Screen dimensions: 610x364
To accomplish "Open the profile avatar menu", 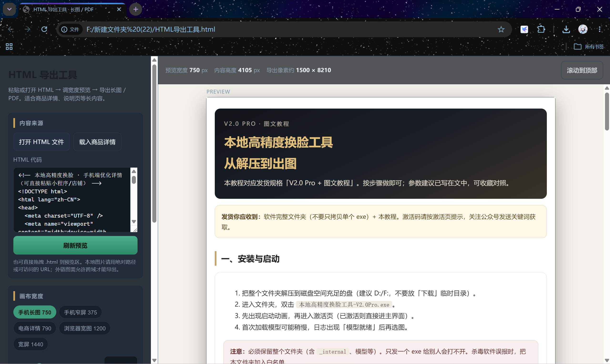I will click(x=583, y=30).
